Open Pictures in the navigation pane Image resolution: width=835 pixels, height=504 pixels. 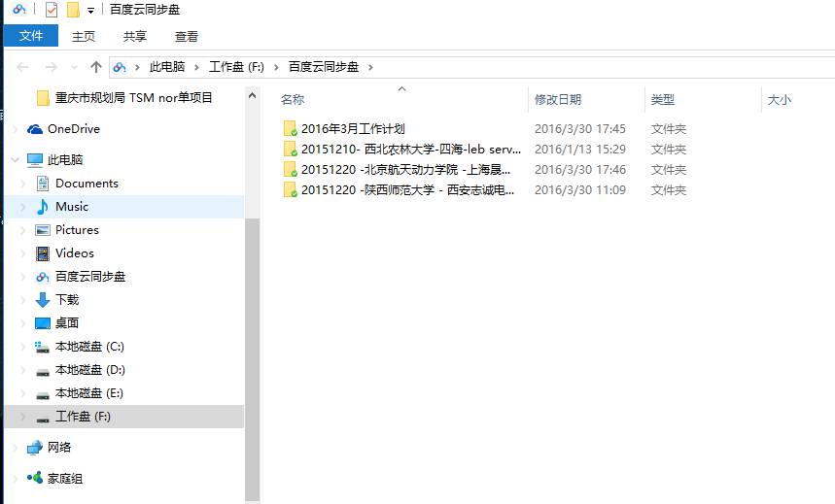(x=77, y=230)
